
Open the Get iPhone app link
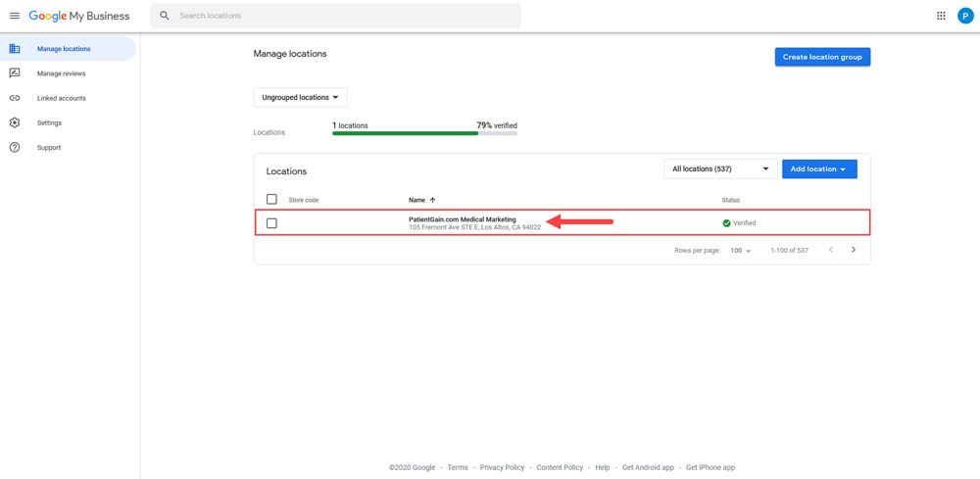tap(710, 467)
